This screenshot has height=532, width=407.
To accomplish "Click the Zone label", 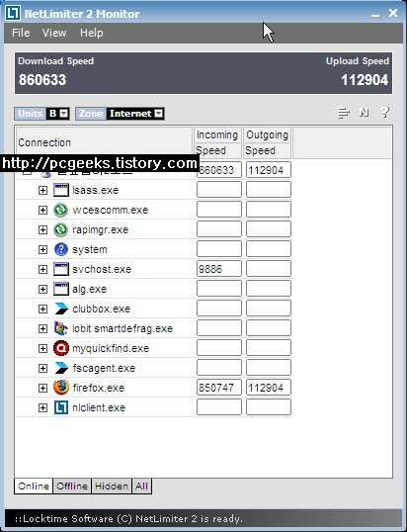I will [91, 114].
